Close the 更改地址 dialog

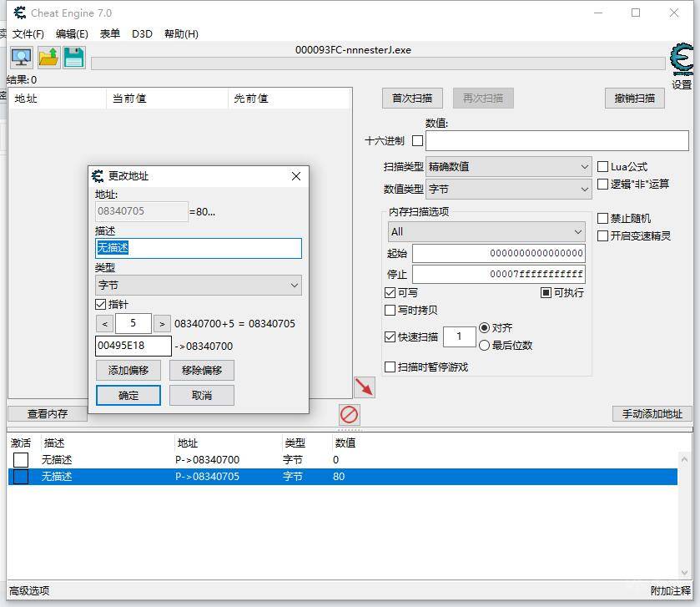296,176
